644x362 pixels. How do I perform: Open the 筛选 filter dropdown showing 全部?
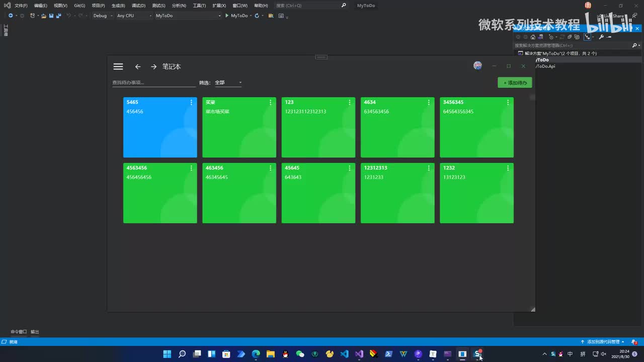[228, 82]
